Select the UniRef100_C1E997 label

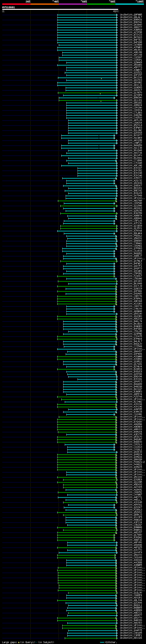[x=131, y=58]
